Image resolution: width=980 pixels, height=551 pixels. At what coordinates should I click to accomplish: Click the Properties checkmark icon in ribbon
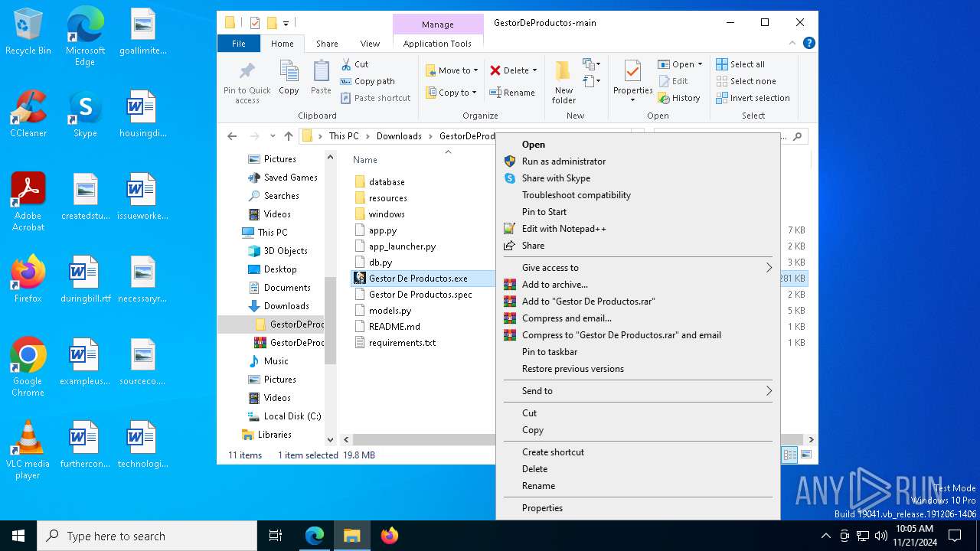(632, 71)
